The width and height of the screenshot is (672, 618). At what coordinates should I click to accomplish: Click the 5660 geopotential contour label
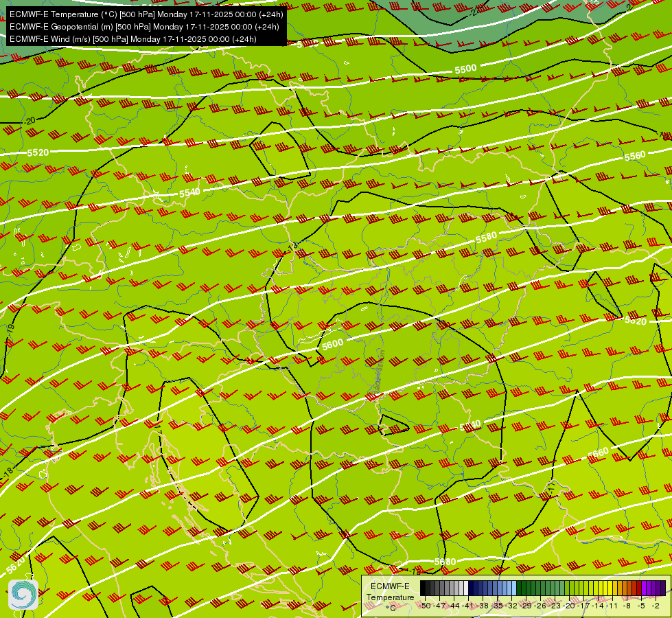click(x=598, y=453)
